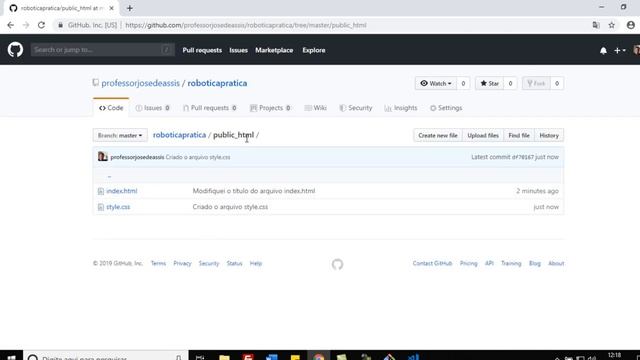Click the index.html file icon
The image size is (640, 360).
tap(101, 191)
